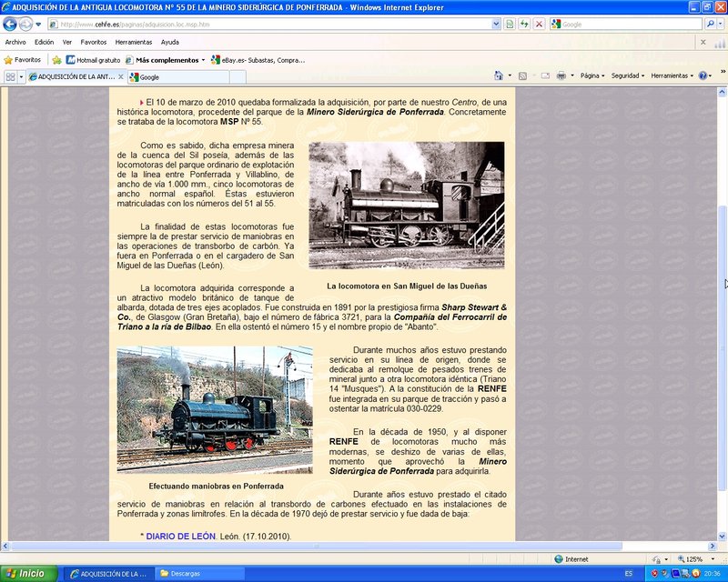Viewport: 728px width, 582px height.
Task: Open the tab list dropdown arrow
Action: click(x=21, y=76)
